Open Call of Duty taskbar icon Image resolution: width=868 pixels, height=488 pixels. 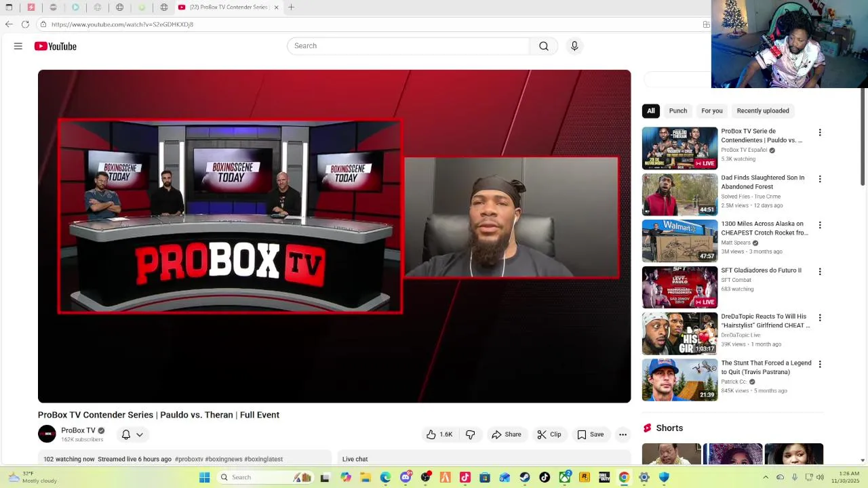[604, 477]
